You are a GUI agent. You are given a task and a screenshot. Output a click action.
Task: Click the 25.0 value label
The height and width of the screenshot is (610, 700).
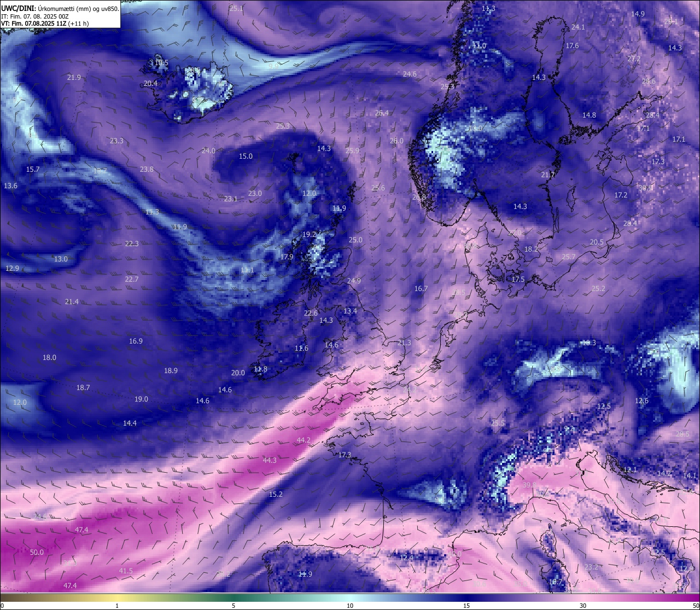click(x=355, y=240)
